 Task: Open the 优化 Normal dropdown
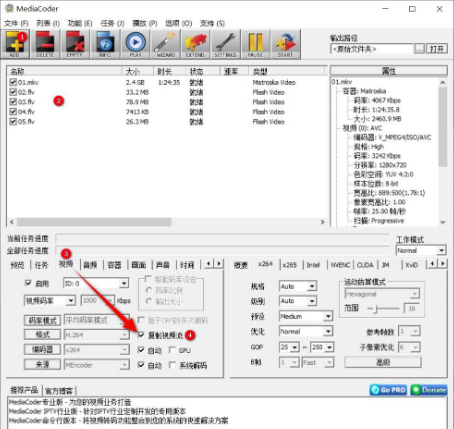point(306,331)
